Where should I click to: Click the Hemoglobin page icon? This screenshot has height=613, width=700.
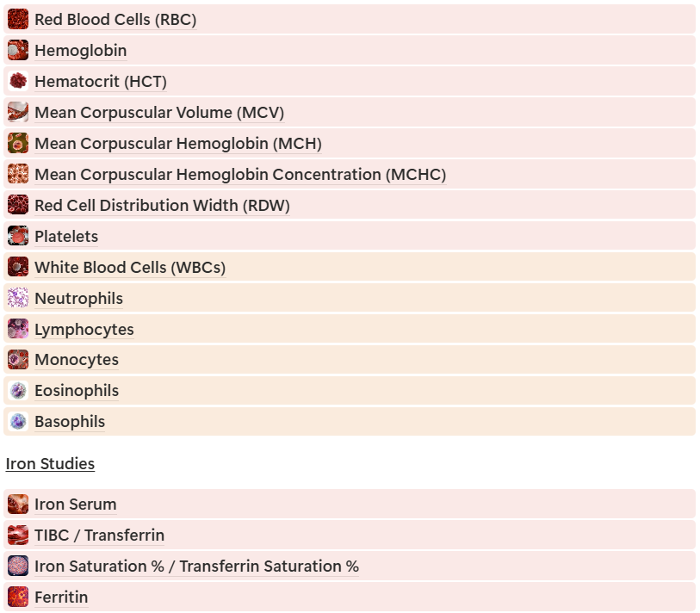[18, 51]
